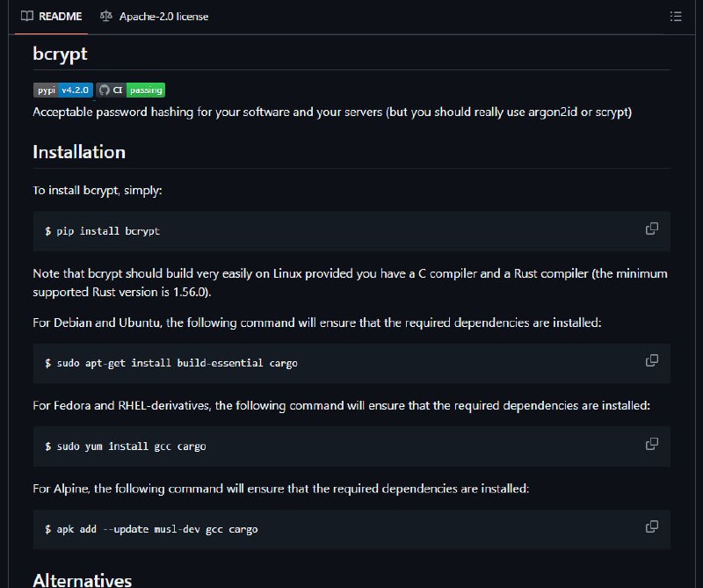Open the README outline list icon
The height and width of the screenshot is (588, 703).
click(676, 17)
